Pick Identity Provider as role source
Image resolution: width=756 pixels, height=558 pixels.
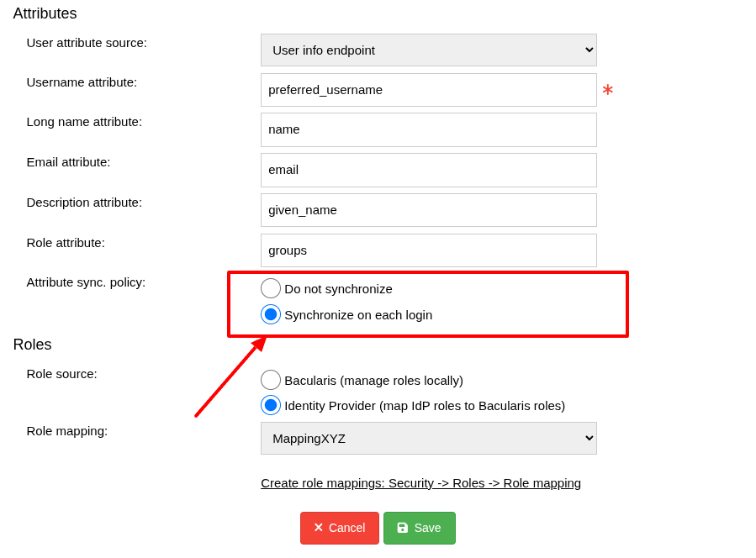271,405
